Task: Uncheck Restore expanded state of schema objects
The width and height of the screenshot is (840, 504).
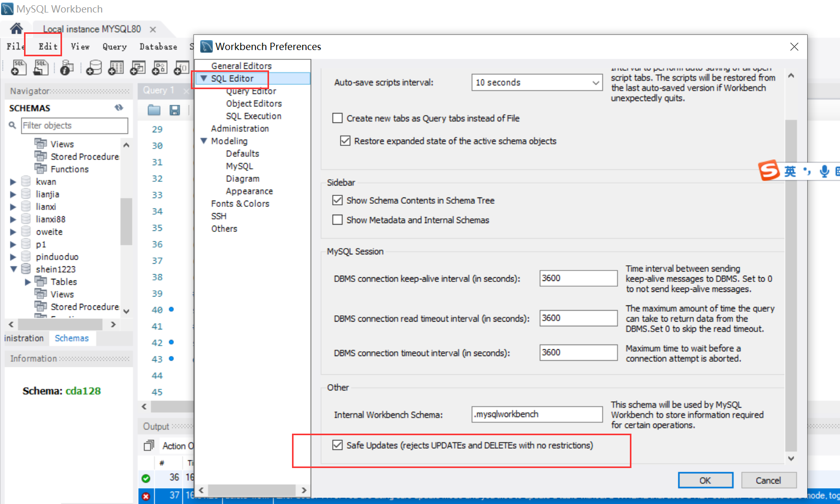Action: tap(345, 141)
